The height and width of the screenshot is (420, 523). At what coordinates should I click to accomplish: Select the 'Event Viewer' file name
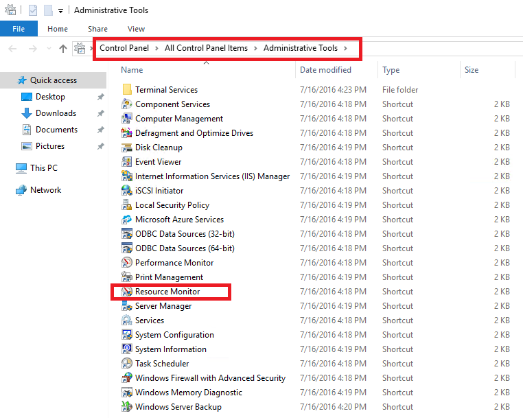click(158, 162)
